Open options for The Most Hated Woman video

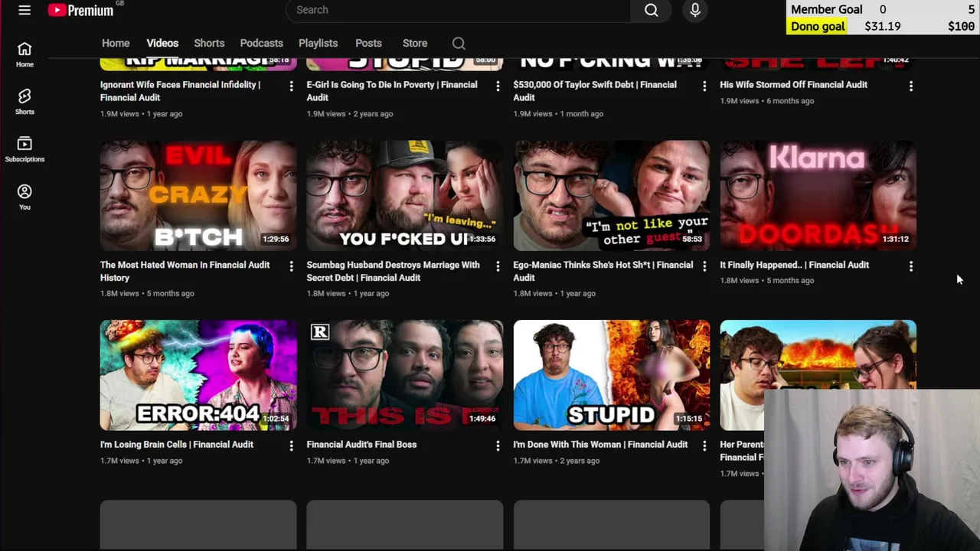[291, 266]
